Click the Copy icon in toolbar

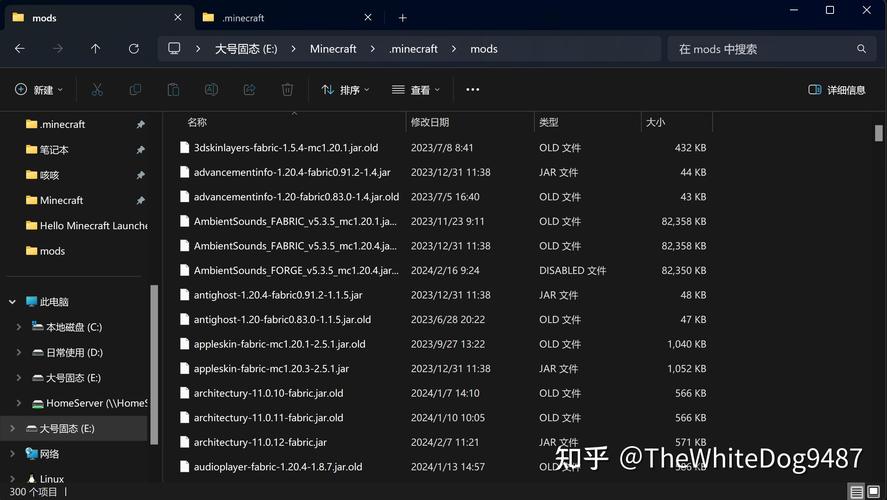click(135, 90)
